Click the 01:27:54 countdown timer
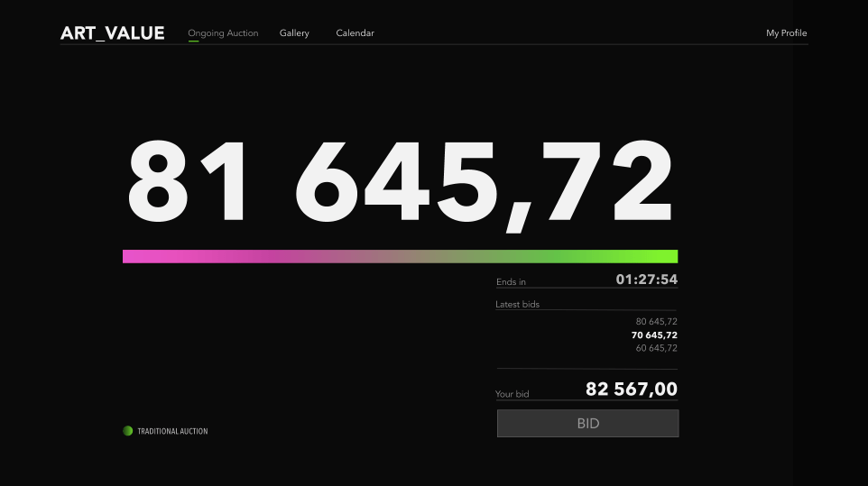 tap(646, 280)
